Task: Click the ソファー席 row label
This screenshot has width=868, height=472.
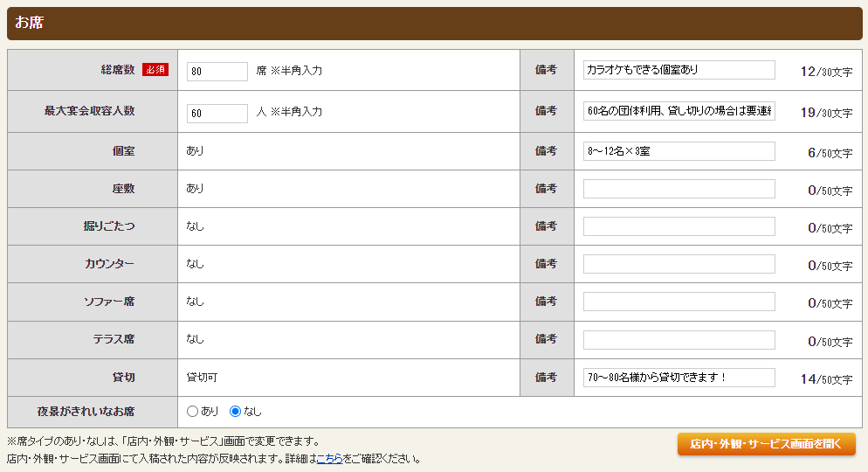Action: (x=109, y=302)
